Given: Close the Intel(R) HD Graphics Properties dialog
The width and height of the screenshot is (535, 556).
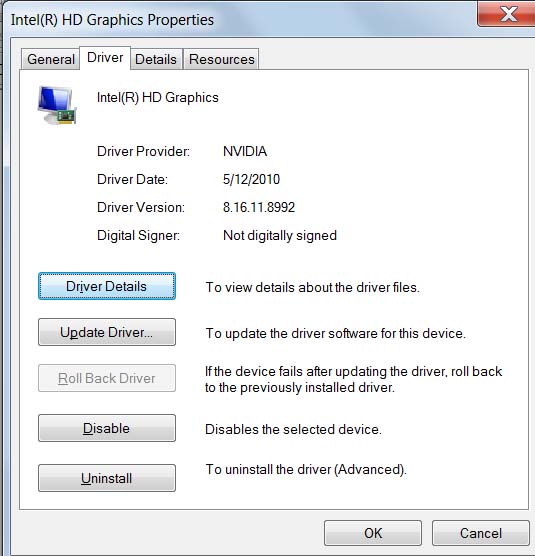Looking at the screenshot, I should (507, 14).
